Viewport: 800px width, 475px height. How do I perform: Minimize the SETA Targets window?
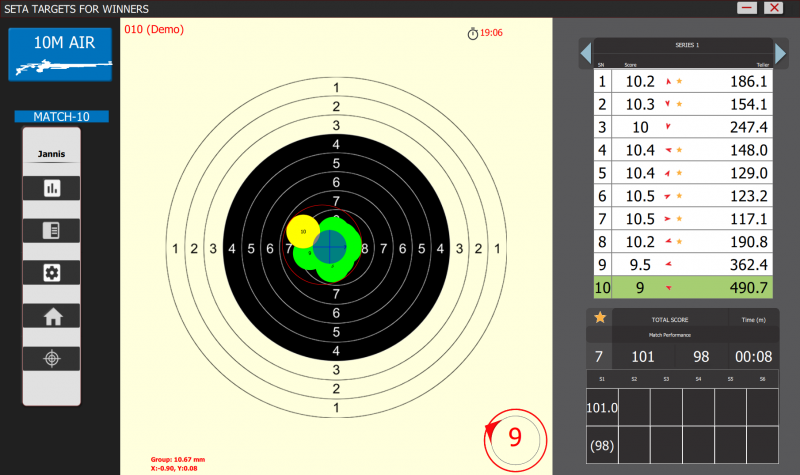pyautogui.click(x=747, y=7)
